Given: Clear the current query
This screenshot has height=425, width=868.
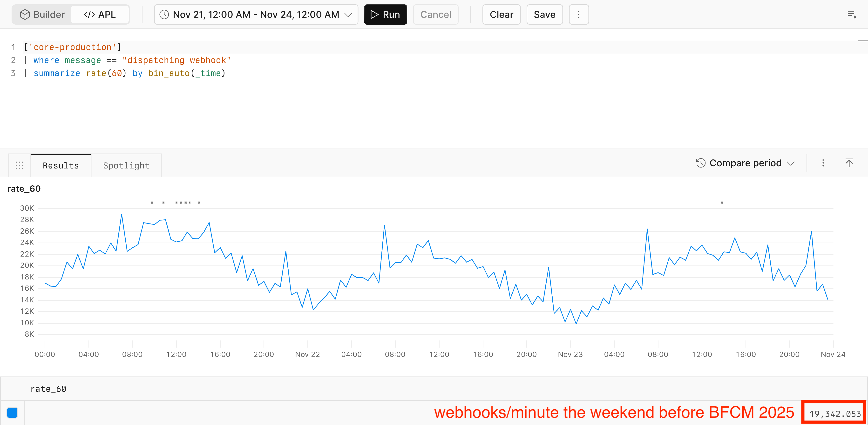Looking at the screenshot, I should pos(501,14).
